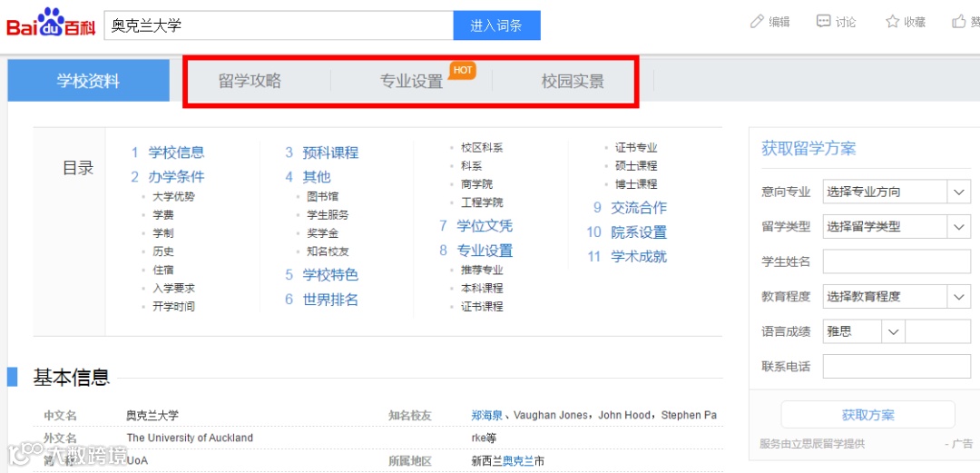Click the 住宿 sub-entry

click(x=163, y=270)
